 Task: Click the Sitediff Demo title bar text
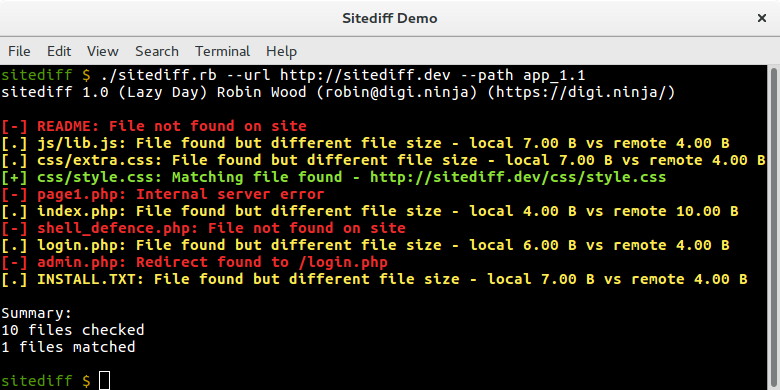point(390,18)
